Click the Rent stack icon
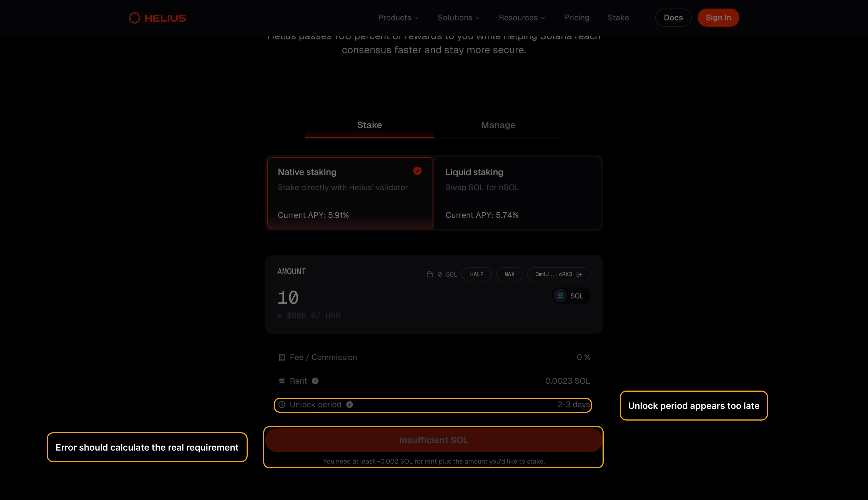 coord(282,381)
